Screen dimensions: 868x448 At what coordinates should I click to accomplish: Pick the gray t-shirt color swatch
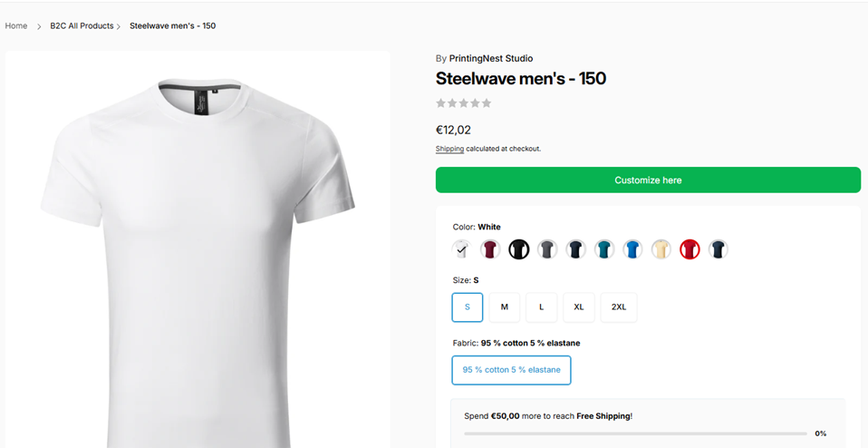(547, 249)
